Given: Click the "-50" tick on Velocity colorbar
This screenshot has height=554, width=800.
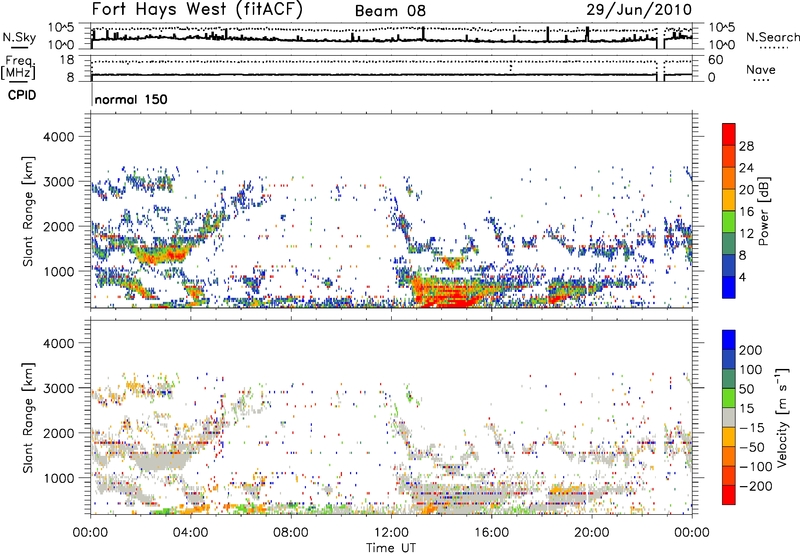Looking at the screenshot, I should point(752,448).
